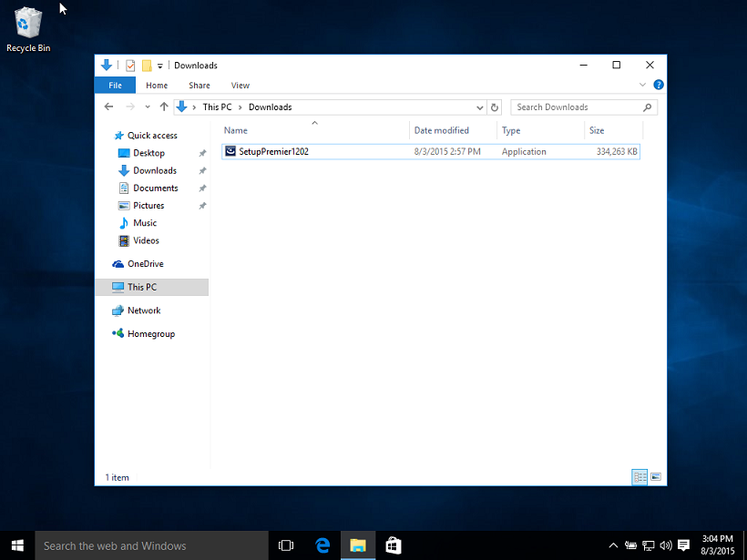Viewport: 747px width, 560px height.
Task: Open the recent locations dropdown
Action: [148, 107]
